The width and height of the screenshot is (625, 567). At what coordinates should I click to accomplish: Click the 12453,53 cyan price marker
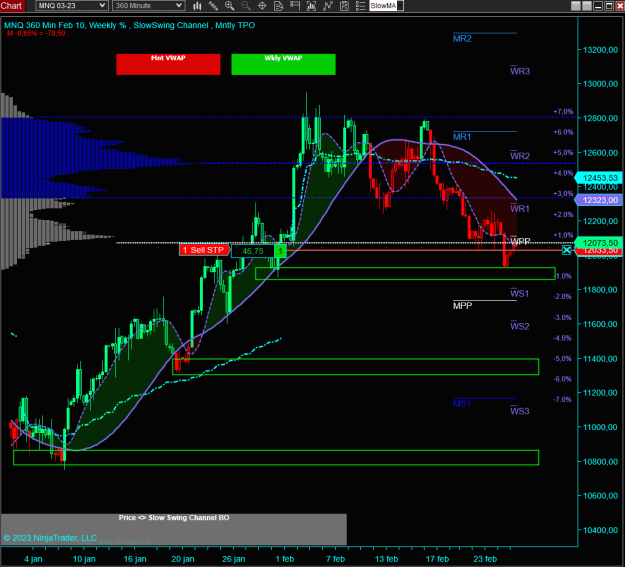(599, 178)
